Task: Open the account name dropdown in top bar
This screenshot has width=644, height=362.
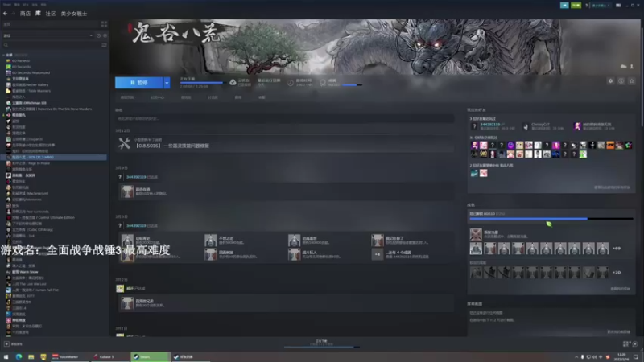Action: pos(601,6)
